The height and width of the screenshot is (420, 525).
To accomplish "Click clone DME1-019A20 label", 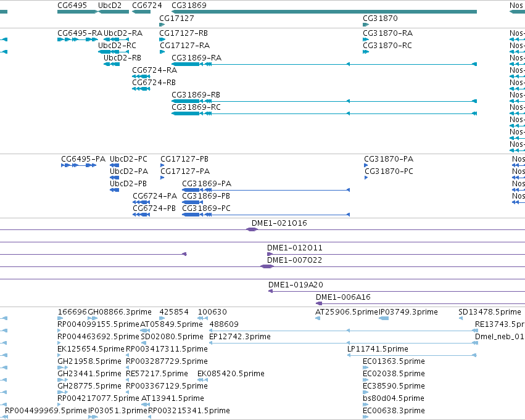I will (x=296, y=285).
